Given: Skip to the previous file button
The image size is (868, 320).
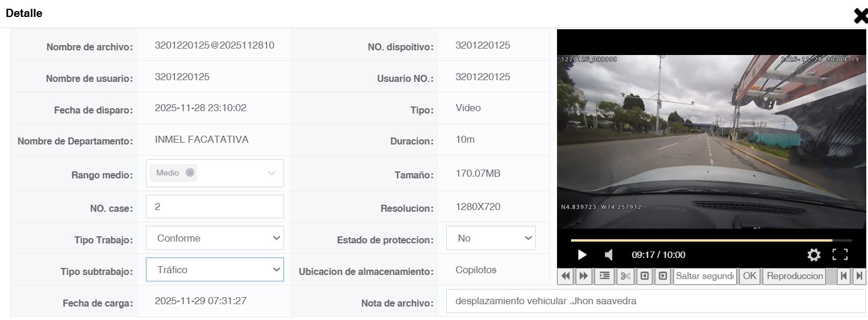Looking at the screenshot, I should point(843,276).
